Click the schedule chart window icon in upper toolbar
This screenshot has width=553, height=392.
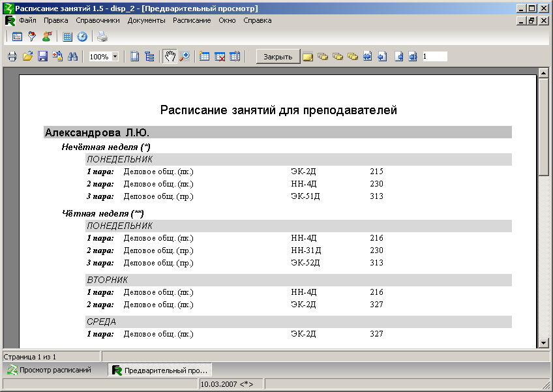[x=17, y=37]
